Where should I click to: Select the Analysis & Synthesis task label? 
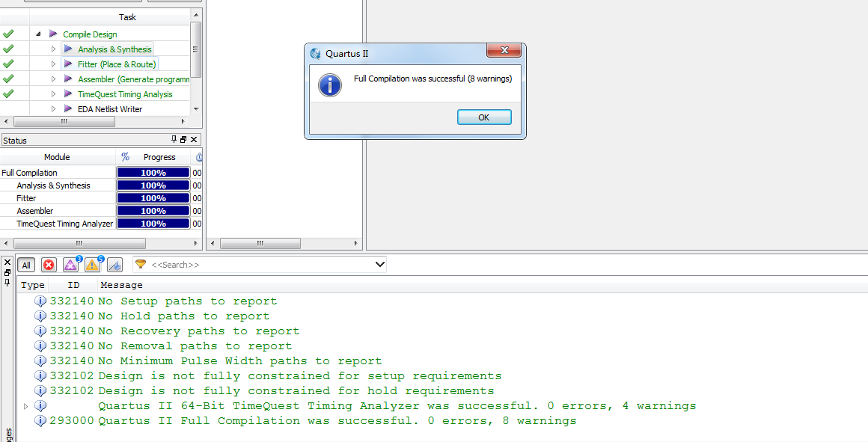click(114, 49)
